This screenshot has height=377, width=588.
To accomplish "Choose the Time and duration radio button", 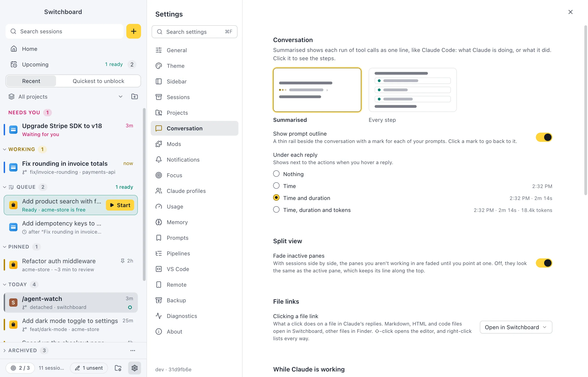I will (276, 198).
